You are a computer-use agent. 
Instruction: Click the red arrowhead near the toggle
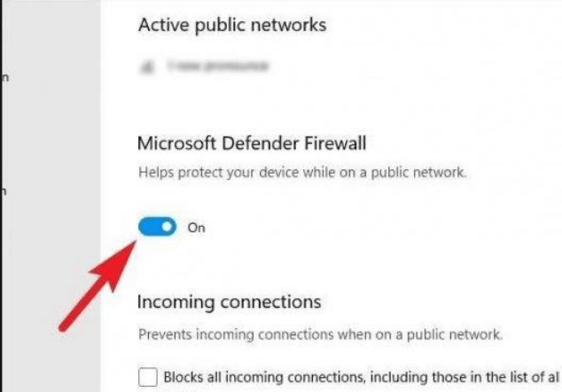click(x=116, y=263)
